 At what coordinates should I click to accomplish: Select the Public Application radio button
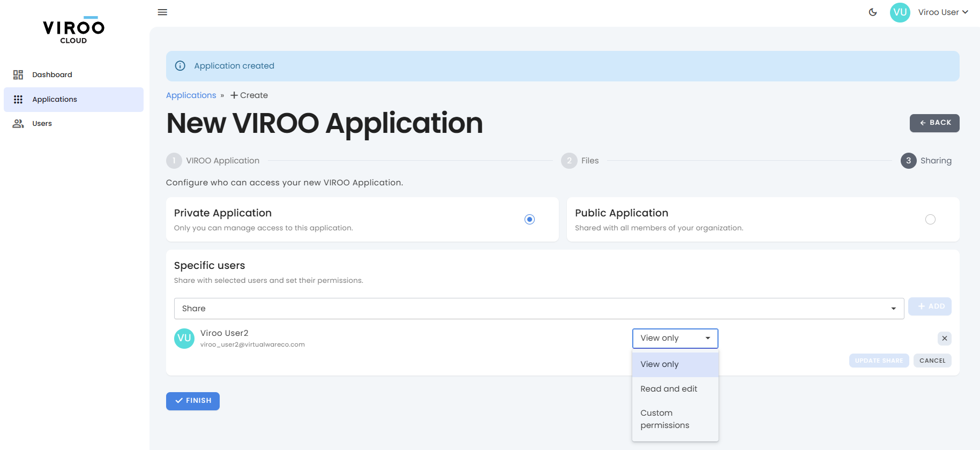930,219
